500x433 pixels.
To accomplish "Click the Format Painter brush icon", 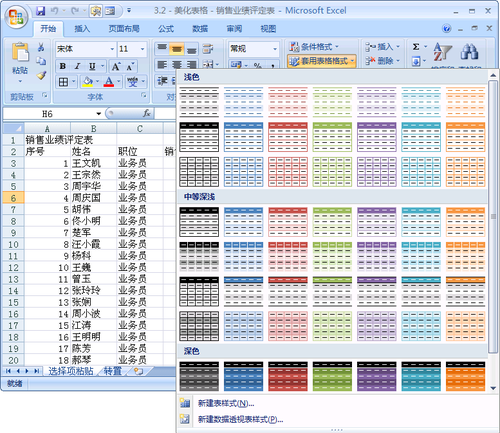I will tap(41, 76).
